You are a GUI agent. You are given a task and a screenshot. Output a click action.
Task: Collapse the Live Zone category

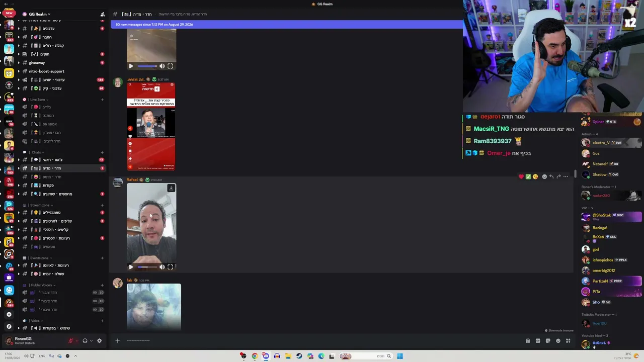pos(37,100)
